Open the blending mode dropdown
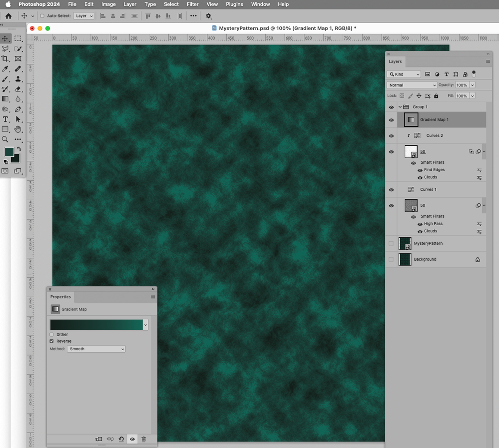 click(x=411, y=85)
